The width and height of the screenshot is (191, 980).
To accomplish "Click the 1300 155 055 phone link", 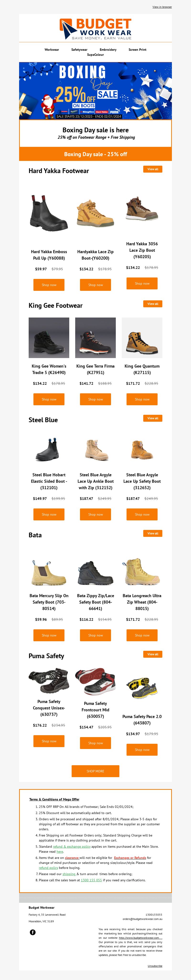I will tap(91, 880).
